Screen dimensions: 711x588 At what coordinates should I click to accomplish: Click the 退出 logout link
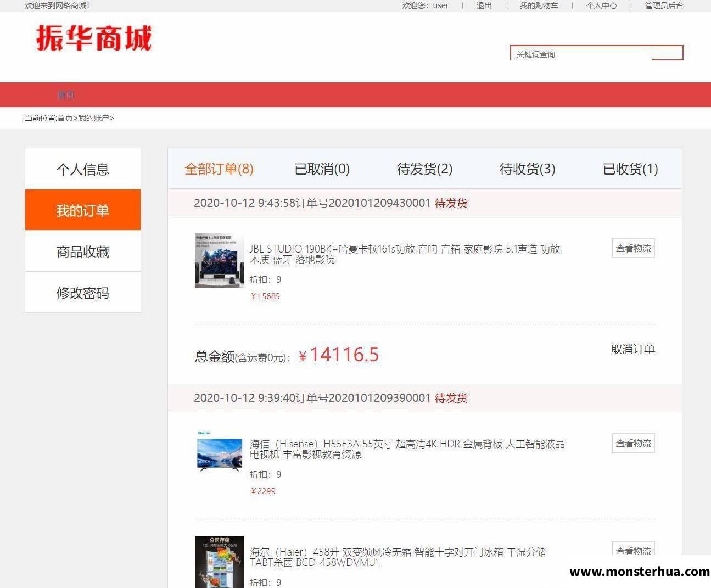[x=484, y=5]
